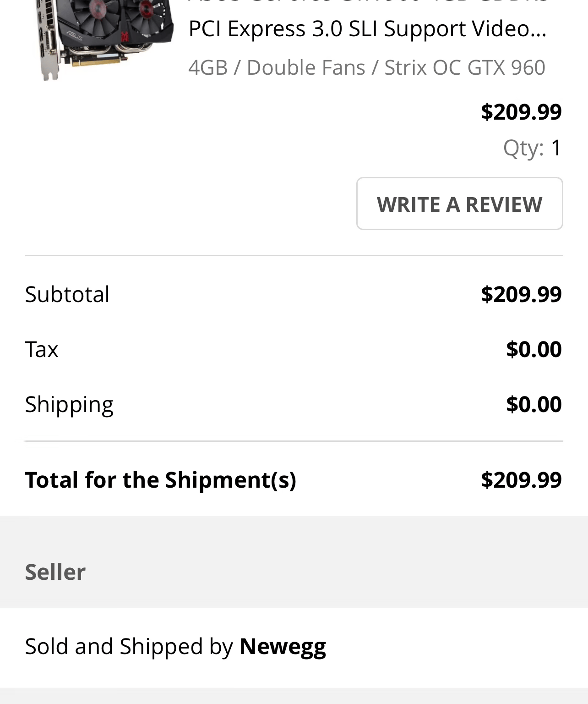Tap the Sold and Shipped by text
This screenshot has width=588, height=704.
tap(129, 646)
